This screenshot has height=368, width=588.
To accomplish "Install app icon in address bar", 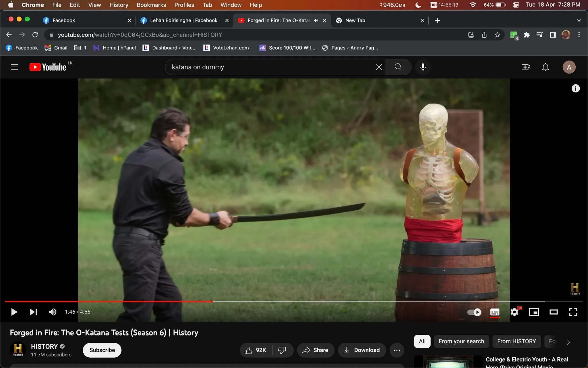I will [471, 35].
